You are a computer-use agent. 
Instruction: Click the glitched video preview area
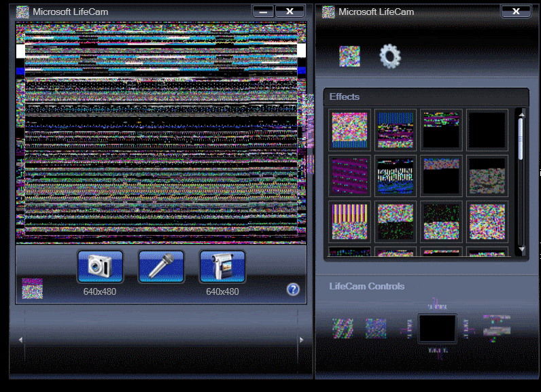click(161, 132)
